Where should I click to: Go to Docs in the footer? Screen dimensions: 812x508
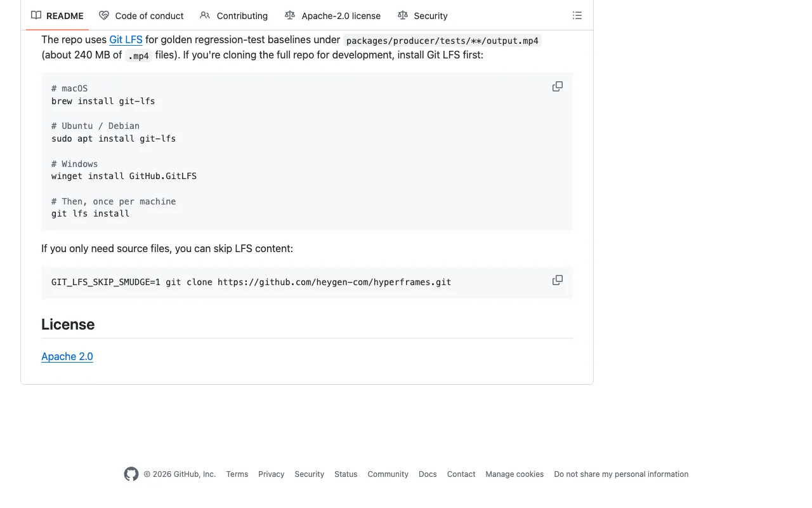tap(428, 474)
